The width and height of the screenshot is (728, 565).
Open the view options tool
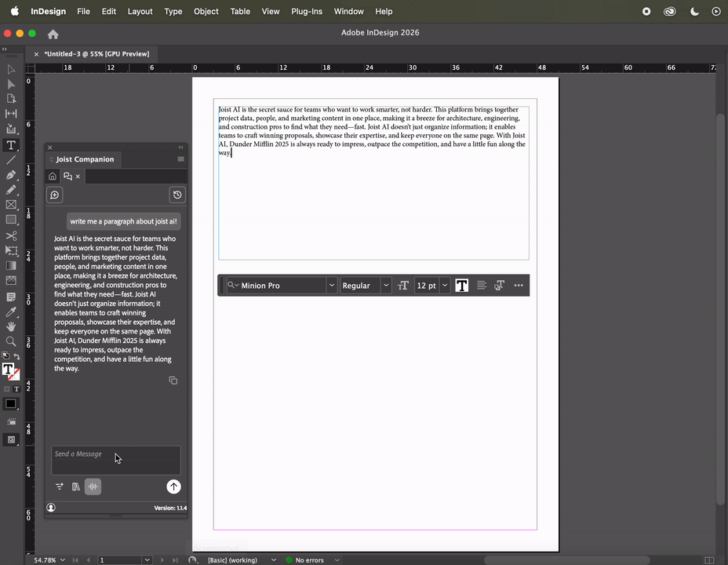pyautogui.click(x=11, y=422)
